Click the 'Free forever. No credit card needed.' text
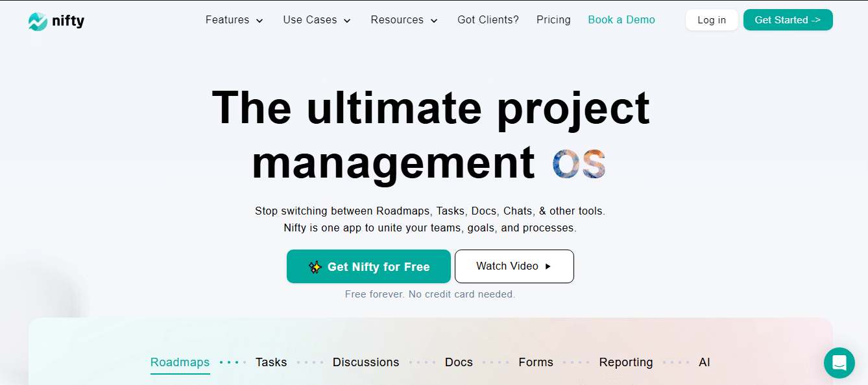This screenshot has height=385, width=868. [x=430, y=294]
